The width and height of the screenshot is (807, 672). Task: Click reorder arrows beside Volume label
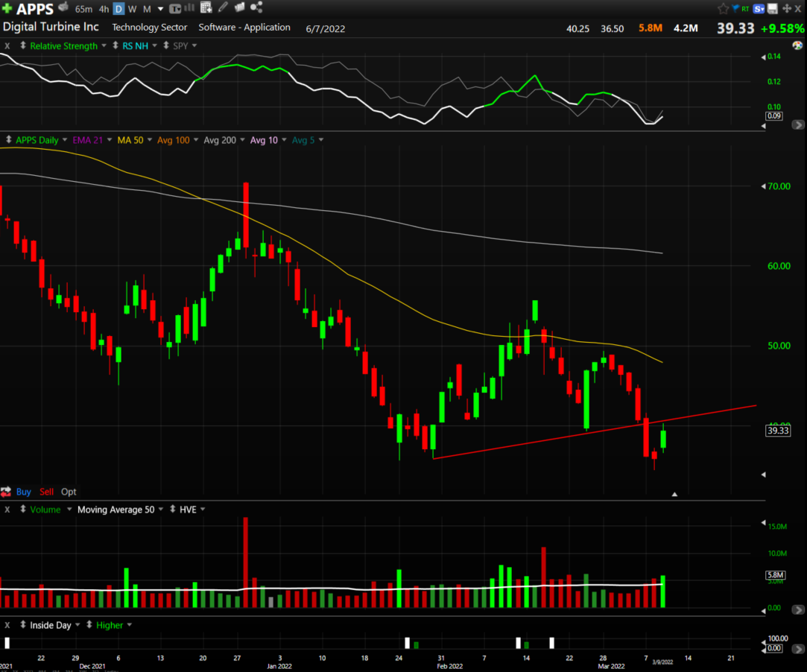[22, 509]
